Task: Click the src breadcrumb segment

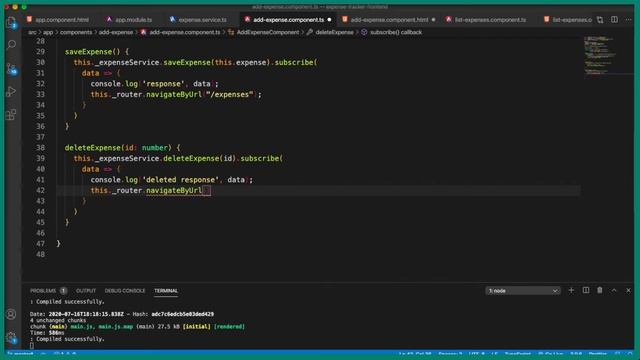Action: click(32, 32)
